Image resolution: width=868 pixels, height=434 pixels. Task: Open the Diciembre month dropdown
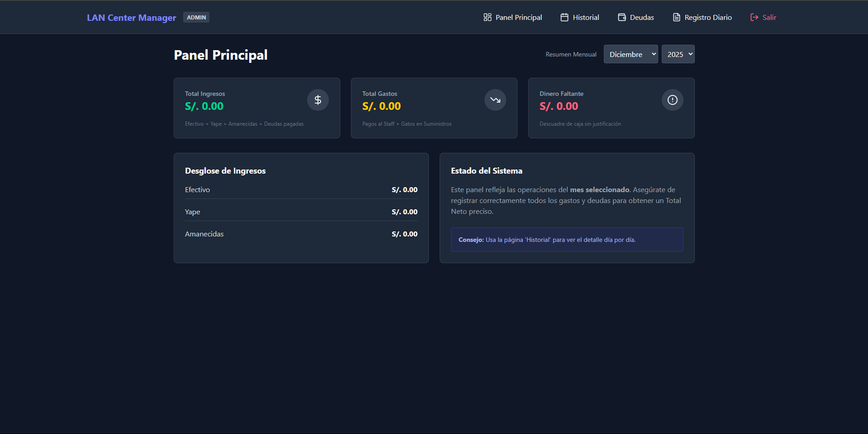click(631, 54)
